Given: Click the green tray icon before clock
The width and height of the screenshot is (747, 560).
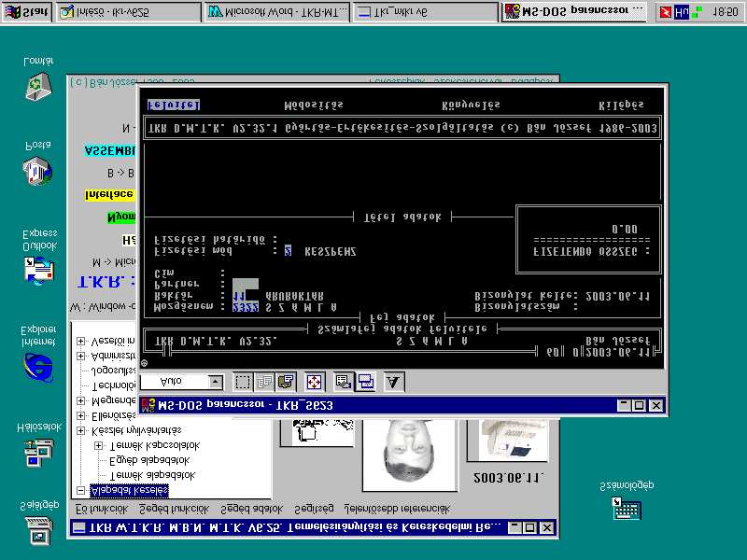Looking at the screenshot, I should [x=697, y=12].
